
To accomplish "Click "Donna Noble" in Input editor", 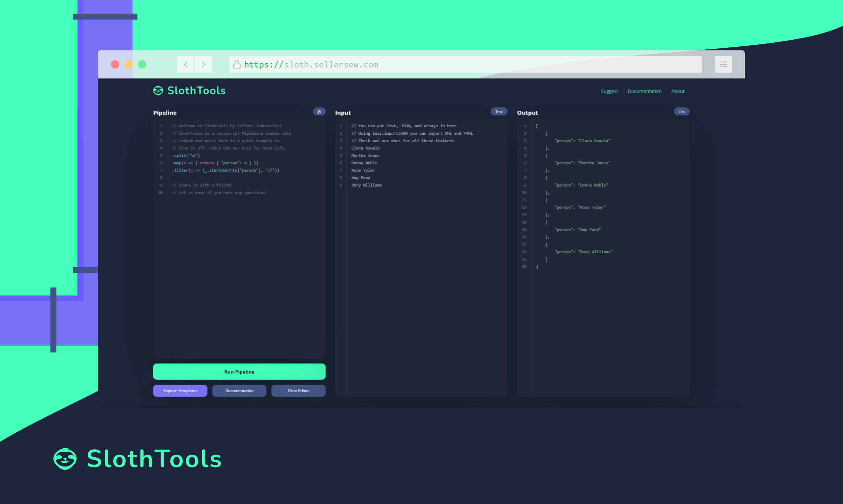I will point(364,163).
